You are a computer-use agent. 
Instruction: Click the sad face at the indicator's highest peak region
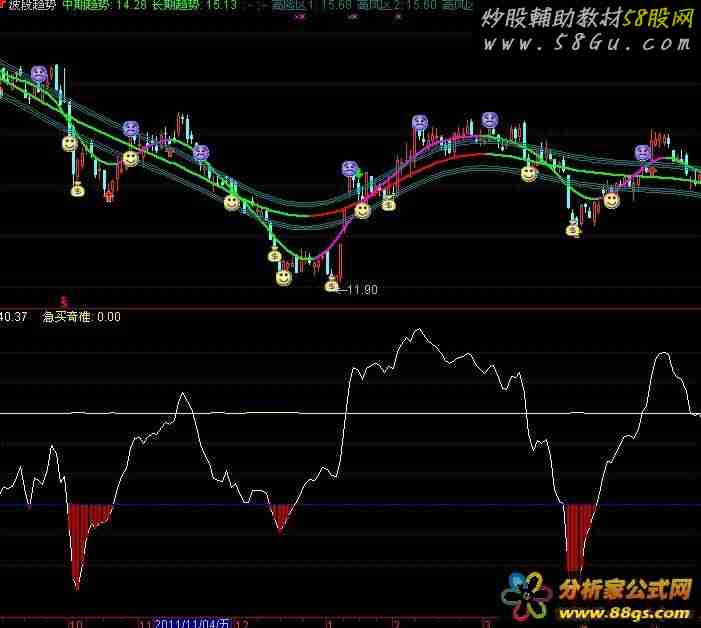[x=420, y=122]
